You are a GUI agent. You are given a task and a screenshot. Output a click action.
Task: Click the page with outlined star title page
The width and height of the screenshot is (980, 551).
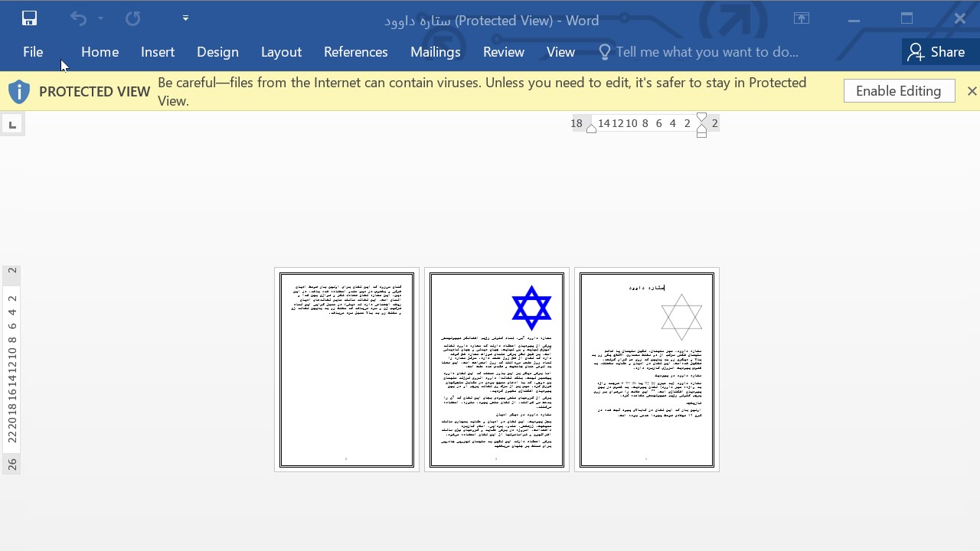point(647,370)
